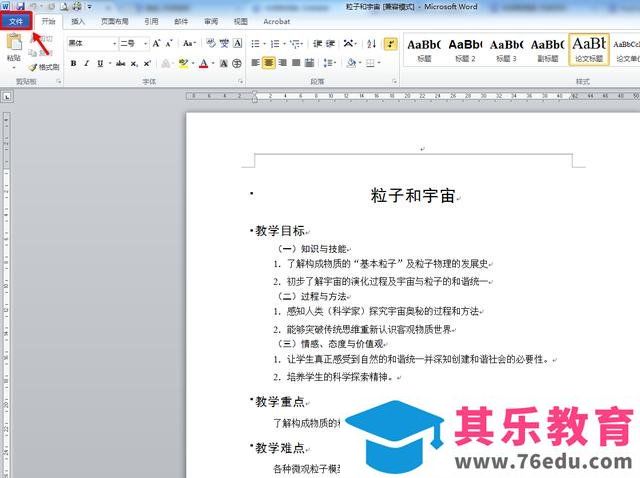Toggle Superscript formatting

147,64
